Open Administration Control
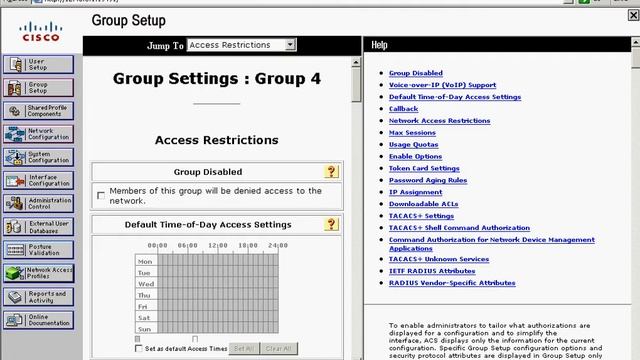The image size is (640, 360). 38,203
